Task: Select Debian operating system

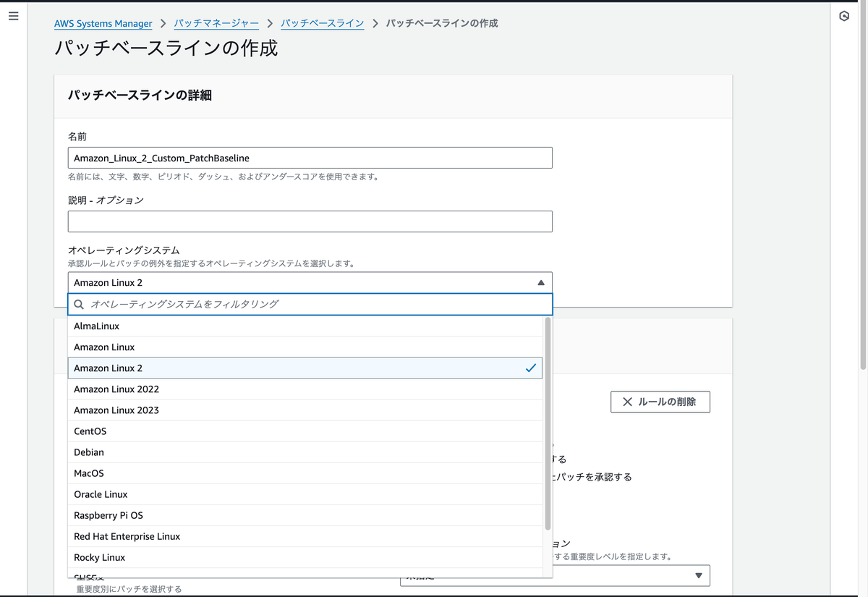Action: point(305,452)
